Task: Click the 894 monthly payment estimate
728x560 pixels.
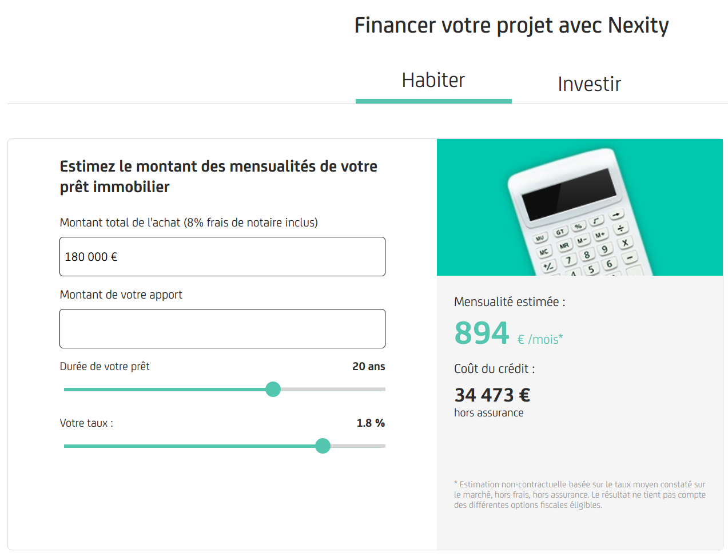Action: tap(482, 333)
